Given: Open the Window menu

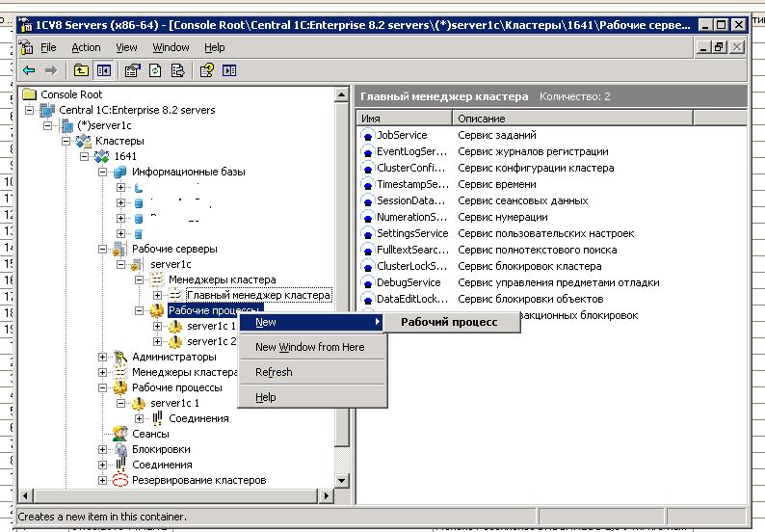Looking at the screenshot, I should [171, 47].
